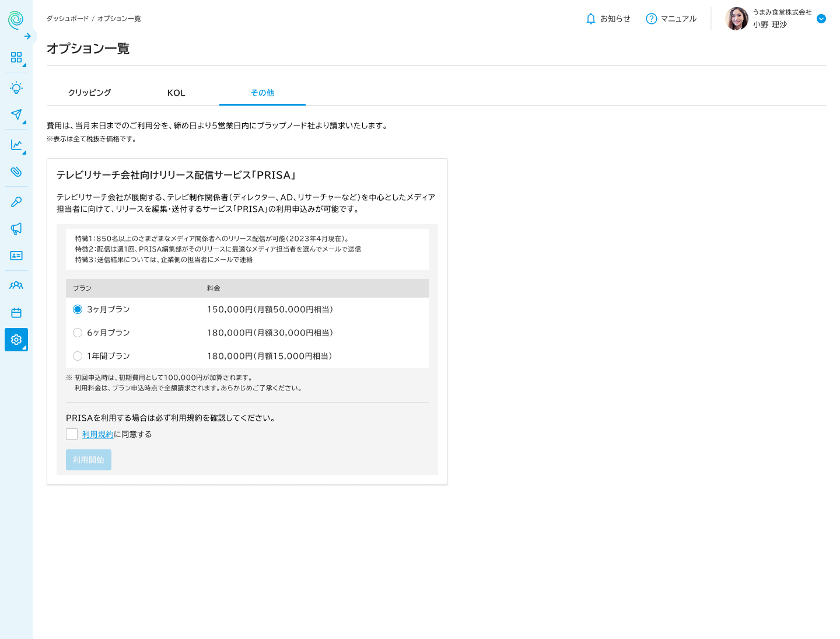Expand the sidebar with the arrow button
This screenshot has width=840, height=639.
(x=27, y=36)
